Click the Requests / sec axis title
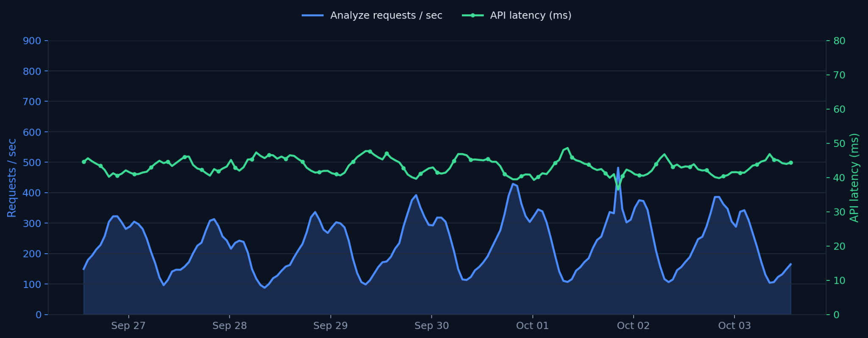This screenshot has width=868, height=338. pyautogui.click(x=12, y=178)
